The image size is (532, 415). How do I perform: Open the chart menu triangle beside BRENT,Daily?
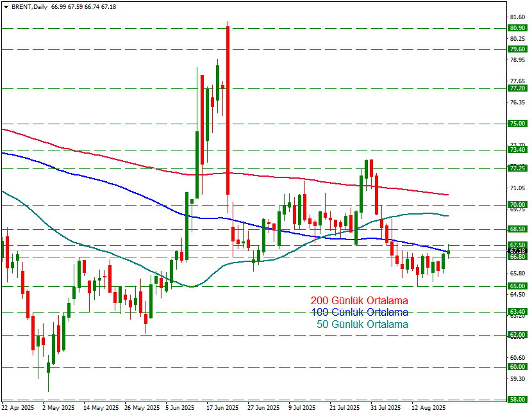click(6, 7)
